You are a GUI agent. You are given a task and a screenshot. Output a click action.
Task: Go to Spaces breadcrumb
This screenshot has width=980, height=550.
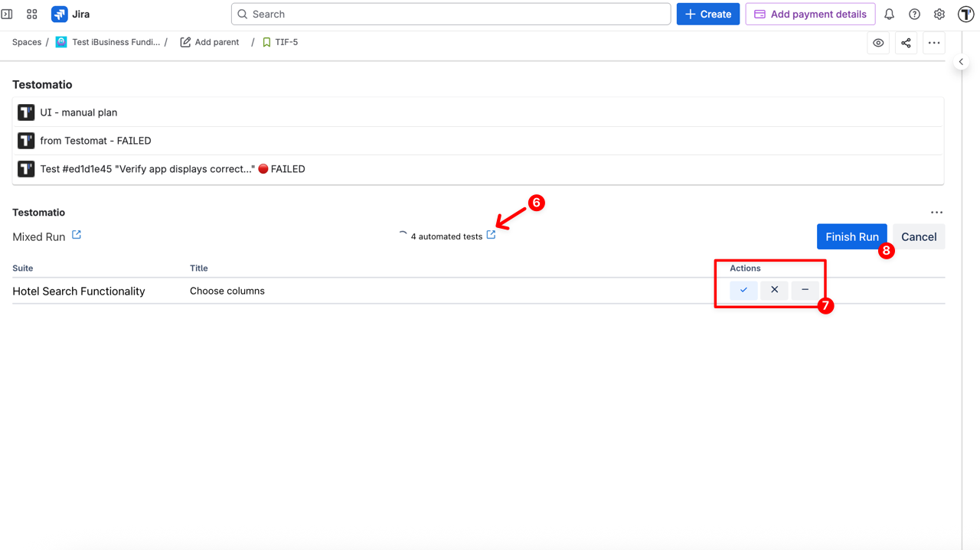click(x=27, y=42)
